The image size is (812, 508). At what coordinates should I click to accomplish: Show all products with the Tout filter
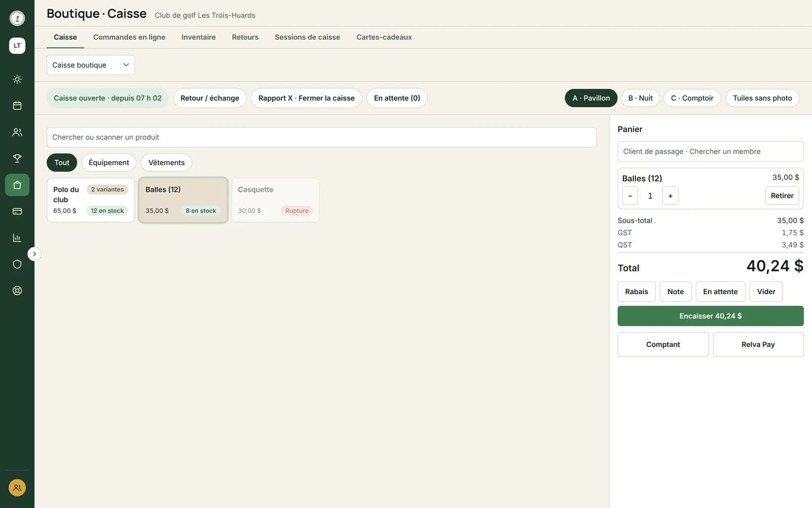(x=62, y=163)
